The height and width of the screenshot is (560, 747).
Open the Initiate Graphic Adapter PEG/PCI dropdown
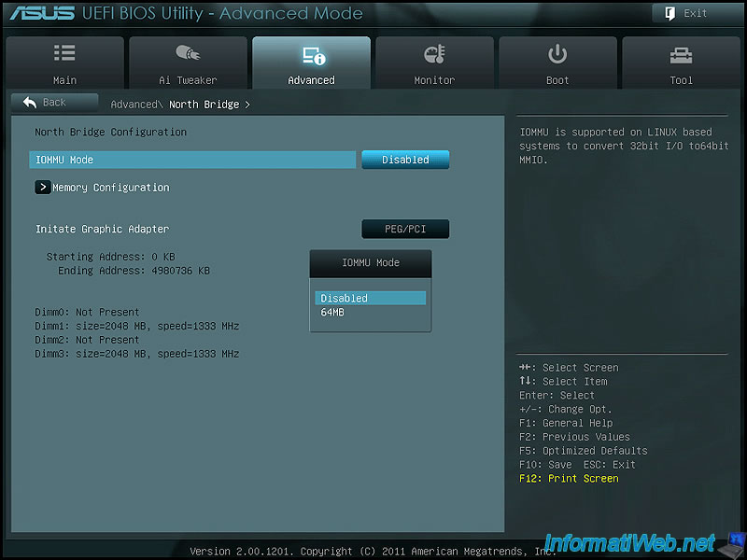405,229
